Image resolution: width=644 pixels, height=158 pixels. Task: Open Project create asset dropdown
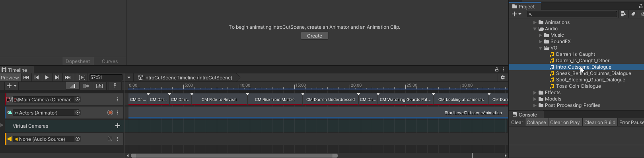click(517, 14)
